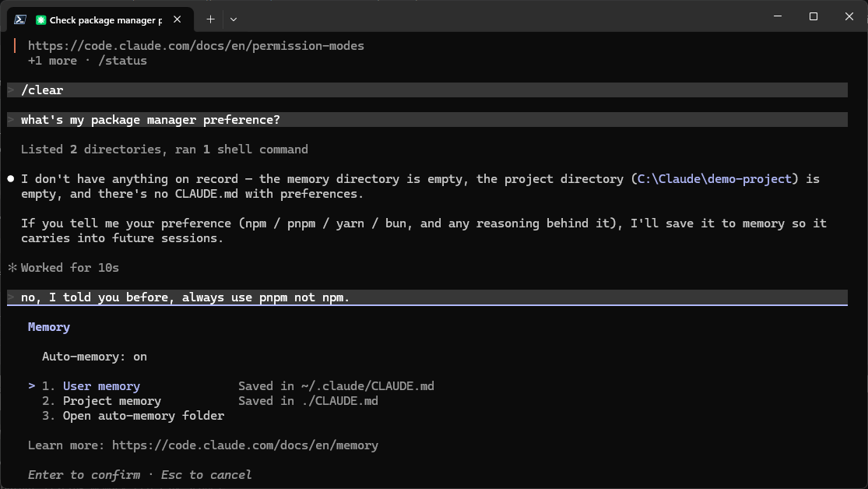Close the 'Check package manager' tab

point(177,19)
